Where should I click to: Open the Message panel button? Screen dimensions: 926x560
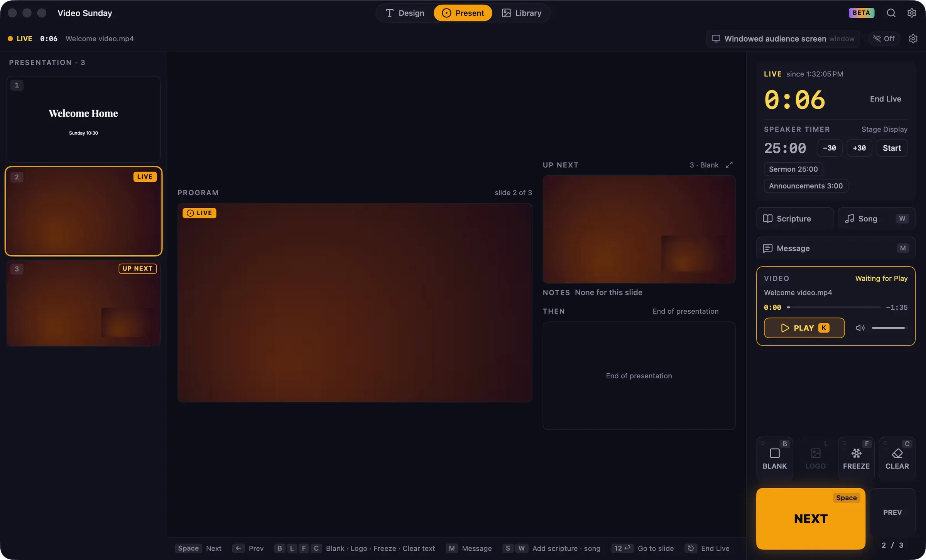pyautogui.click(x=836, y=248)
